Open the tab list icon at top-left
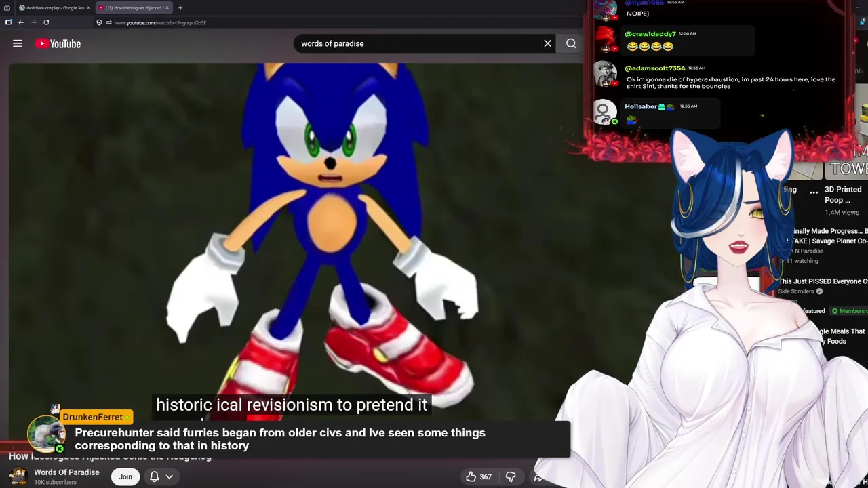This screenshot has height=488, width=868. click(7, 8)
